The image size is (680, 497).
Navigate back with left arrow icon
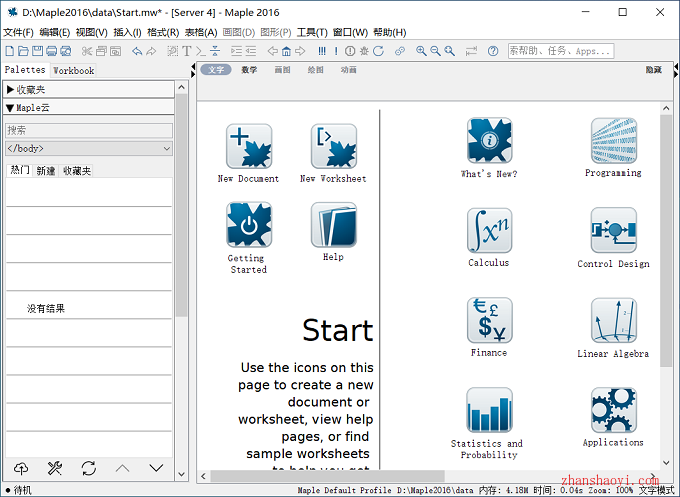272,51
